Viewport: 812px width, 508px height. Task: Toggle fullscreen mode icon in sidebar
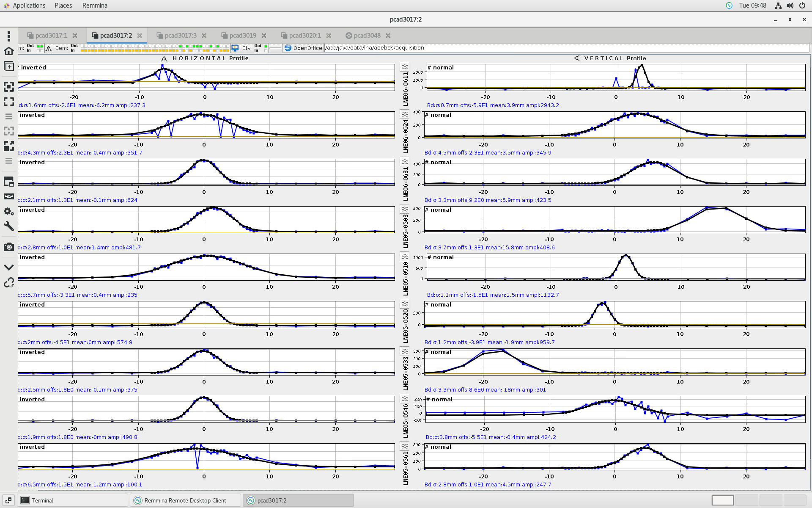coord(9,87)
